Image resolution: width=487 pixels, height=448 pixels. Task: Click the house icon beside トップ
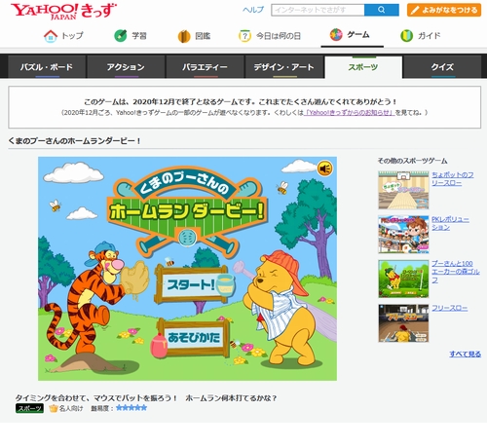coord(51,36)
